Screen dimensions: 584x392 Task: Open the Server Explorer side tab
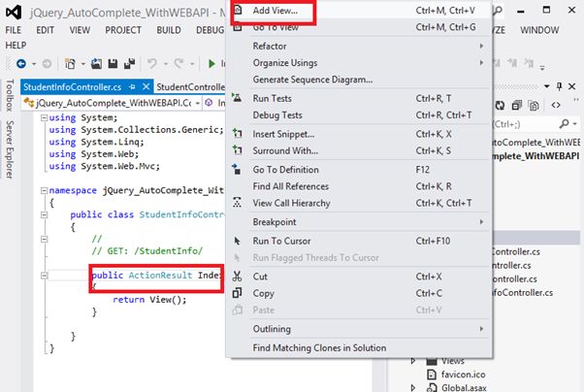10,149
